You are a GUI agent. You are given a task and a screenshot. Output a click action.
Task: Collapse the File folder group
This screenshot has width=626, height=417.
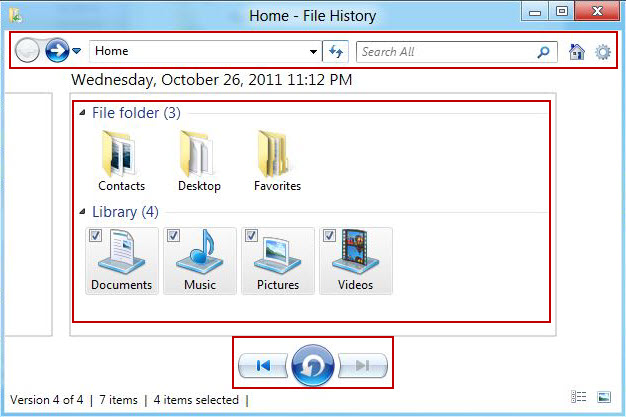pyautogui.click(x=82, y=113)
